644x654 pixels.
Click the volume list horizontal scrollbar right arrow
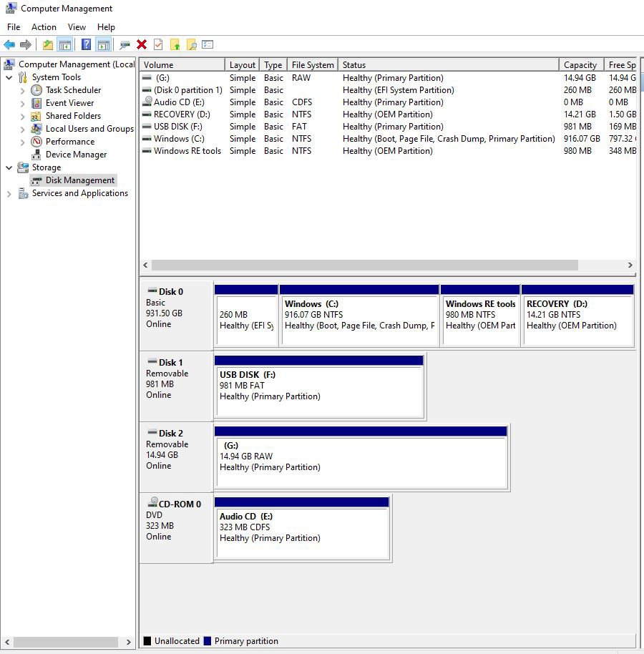pos(630,265)
